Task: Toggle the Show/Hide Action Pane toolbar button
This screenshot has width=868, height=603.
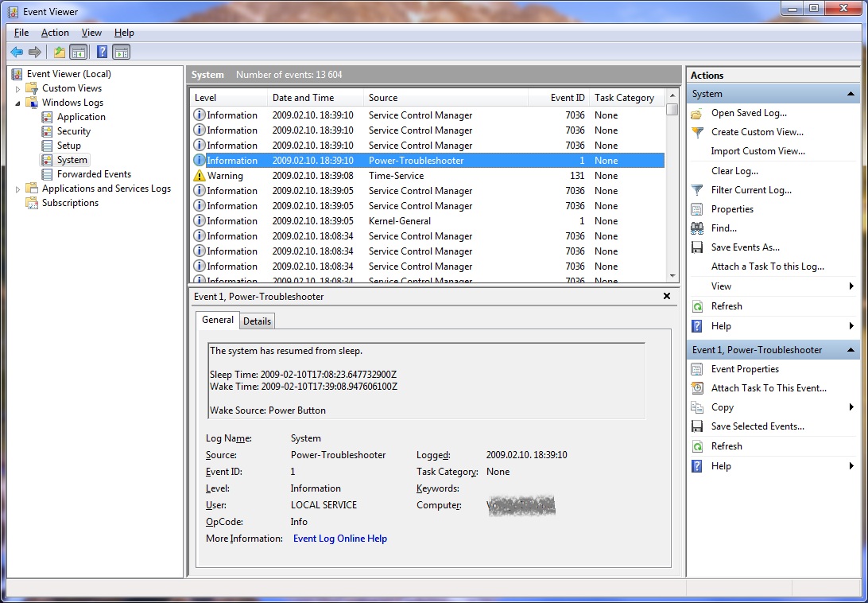Action: click(121, 53)
